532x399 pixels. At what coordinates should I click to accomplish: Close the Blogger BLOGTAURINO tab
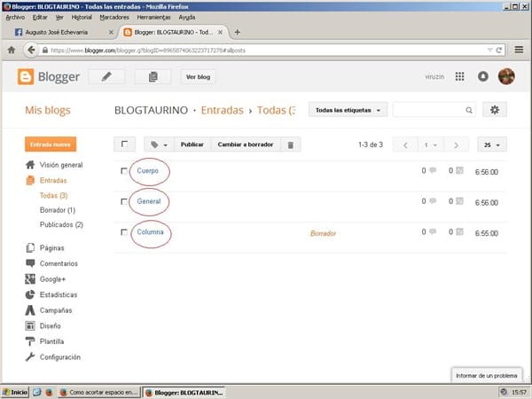tap(220, 32)
